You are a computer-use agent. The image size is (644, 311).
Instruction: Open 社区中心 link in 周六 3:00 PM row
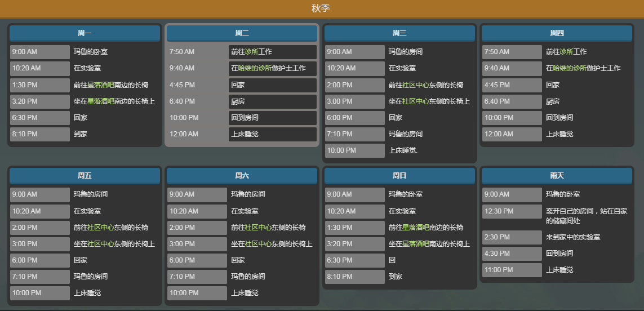point(259,244)
